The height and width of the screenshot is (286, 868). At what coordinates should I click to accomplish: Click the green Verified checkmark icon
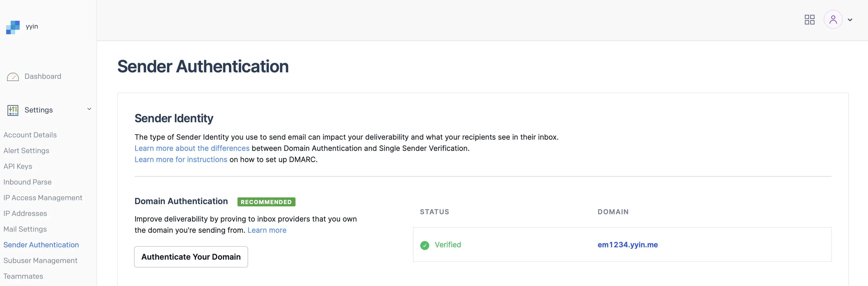pyautogui.click(x=424, y=245)
